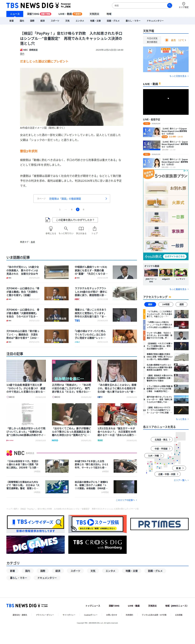Click the もっと知りたい magnifier icon
This screenshot has height=644, width=195.
(x=66, y=228)
